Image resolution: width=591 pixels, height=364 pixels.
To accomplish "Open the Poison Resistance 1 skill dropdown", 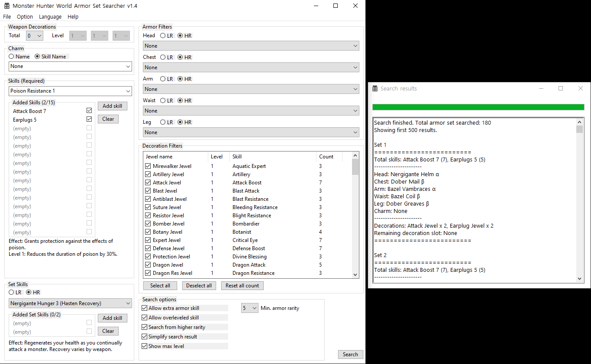I will [70, 91].
